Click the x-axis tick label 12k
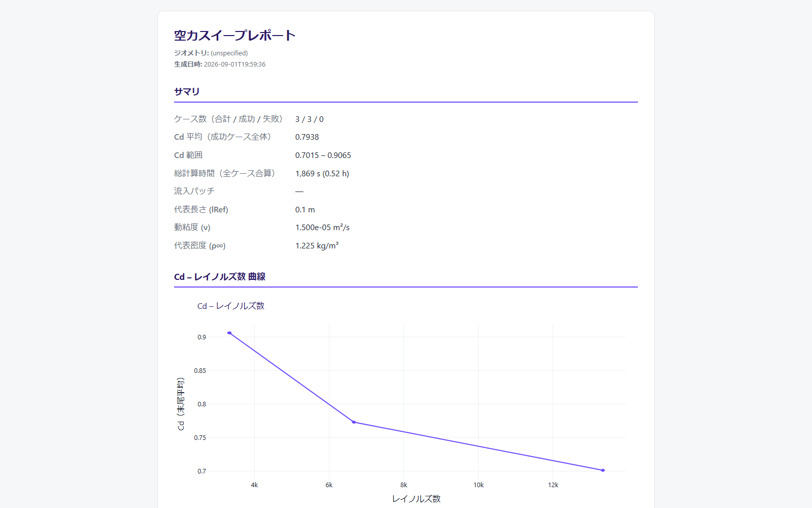Image resolution: width=812 pixels, height=508 pixels. click(x=553, y=485)
